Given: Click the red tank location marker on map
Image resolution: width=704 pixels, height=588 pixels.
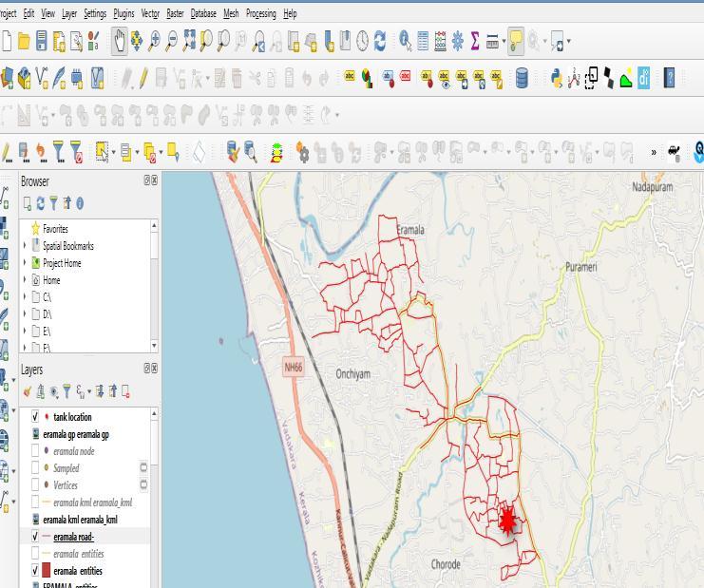Looking at the screenshot, I should (507, 521).
